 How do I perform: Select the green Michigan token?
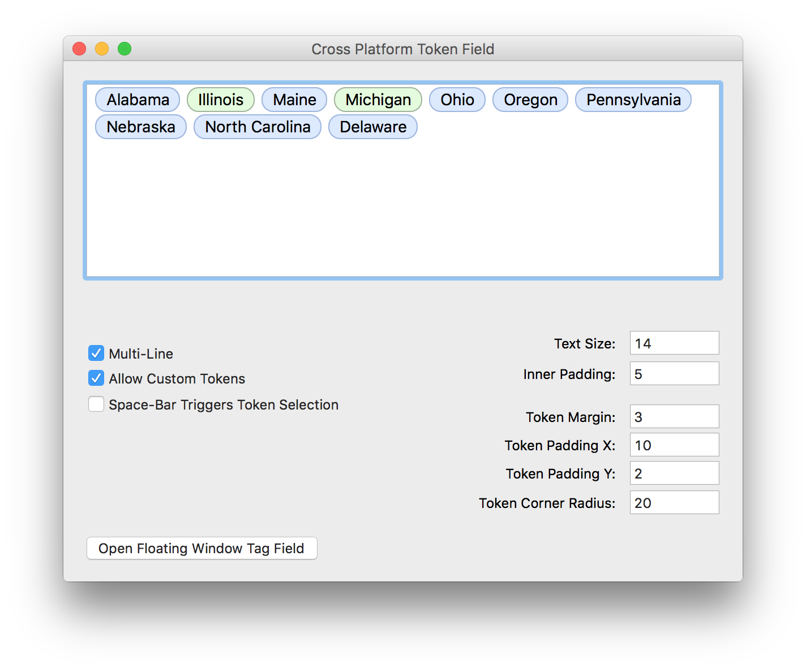(378, 100)
